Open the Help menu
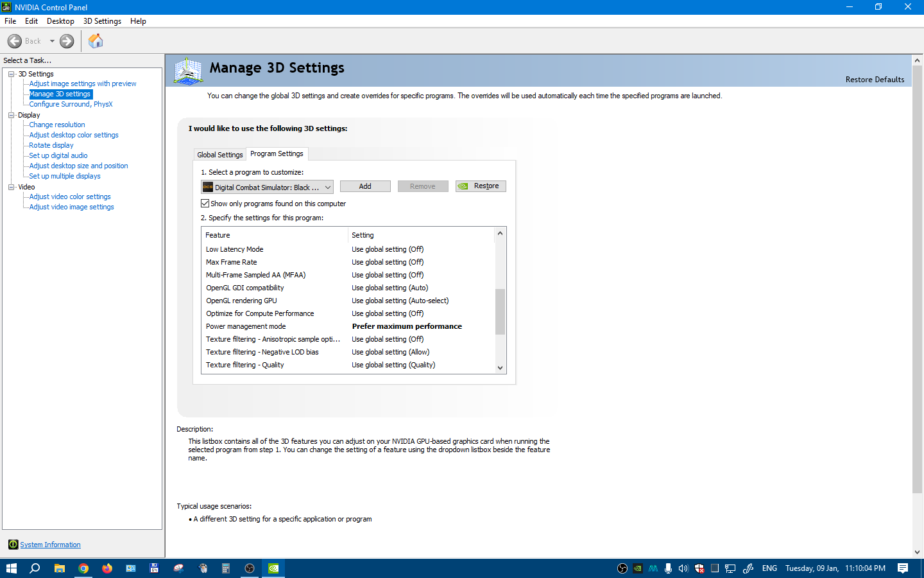The width and height of the screenshot is (924, 578). coord(138,21)
